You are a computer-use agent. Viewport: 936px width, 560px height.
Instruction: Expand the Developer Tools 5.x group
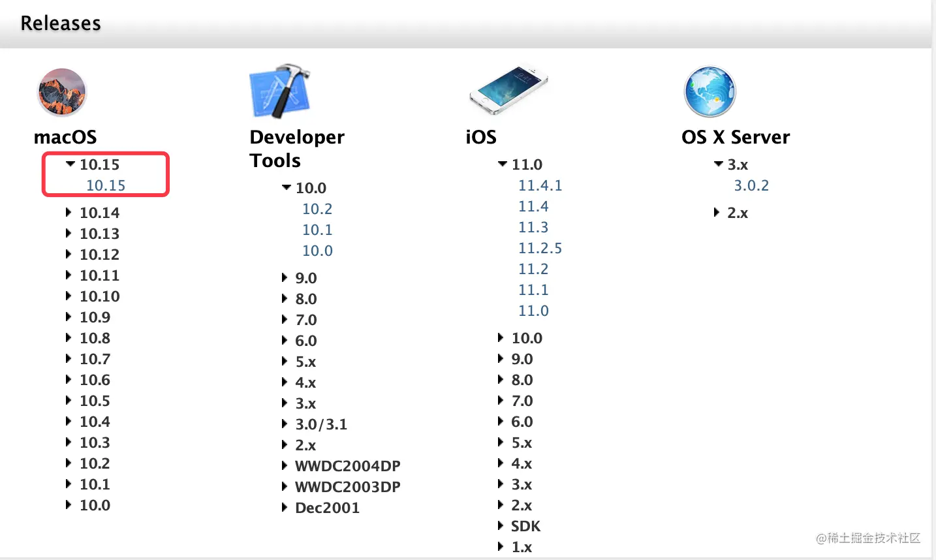point(285,361)
